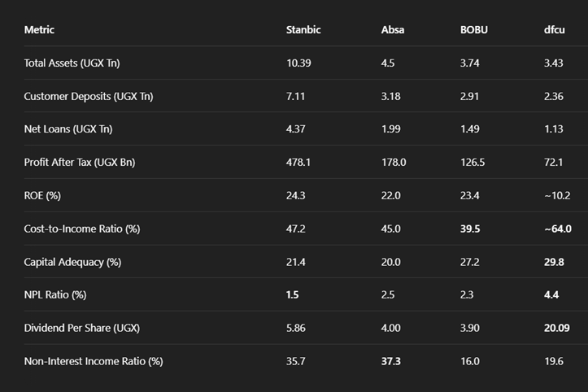Screen dimensions: 588x392
Task: Click Stanbic profit after tax 478.1
Action: pos(298,163)
